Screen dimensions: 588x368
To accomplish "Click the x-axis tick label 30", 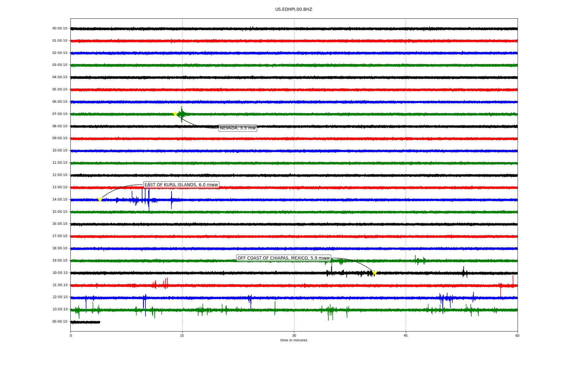I will point(294,335).
